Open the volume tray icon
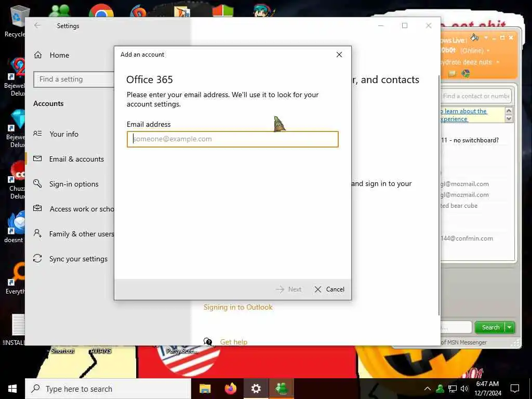Viewport: 532px width, 399px height. (x=464, y=389)
